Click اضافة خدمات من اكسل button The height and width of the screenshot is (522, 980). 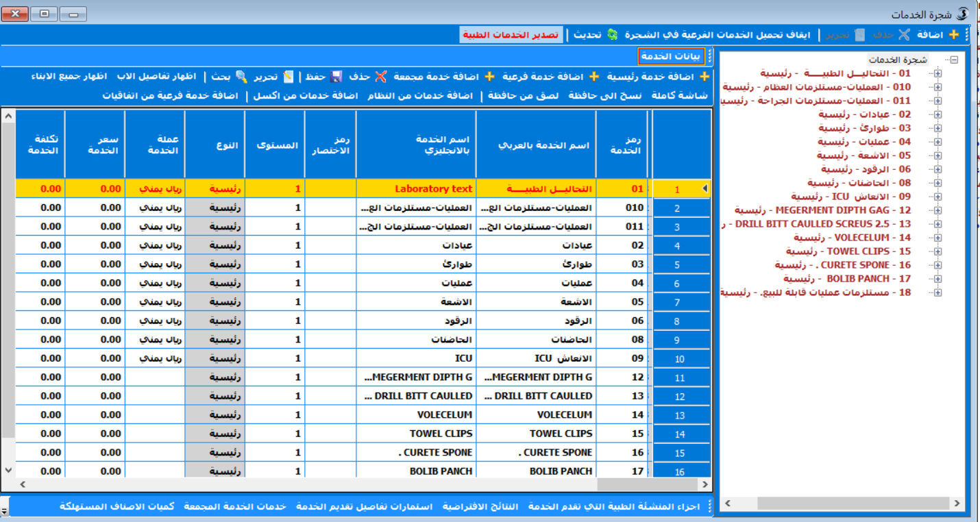(x=306, y=96)
